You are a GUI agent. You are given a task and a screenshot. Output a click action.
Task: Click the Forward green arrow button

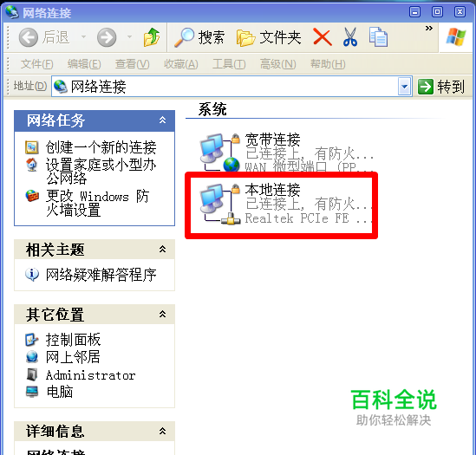107,37
